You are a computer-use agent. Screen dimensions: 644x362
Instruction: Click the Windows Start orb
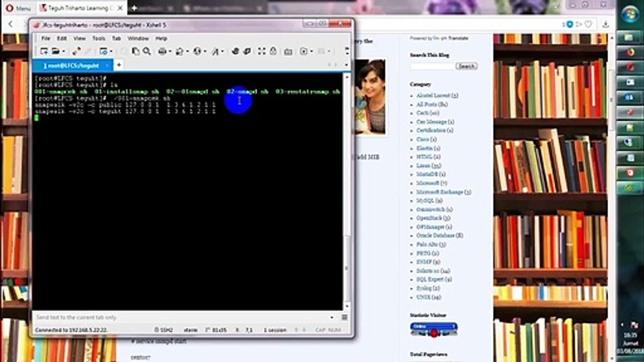click(x=630, y=14)
